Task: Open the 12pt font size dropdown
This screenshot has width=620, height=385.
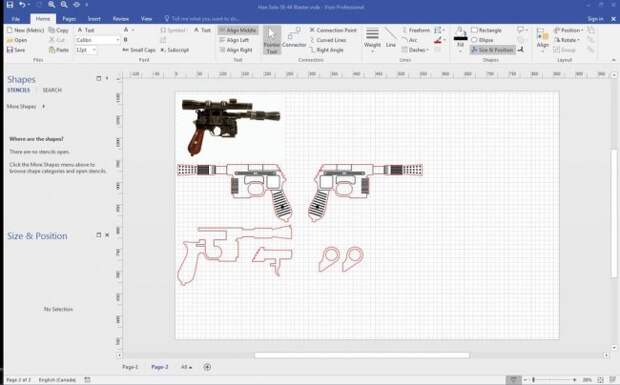Action: [x=86, y=50]
